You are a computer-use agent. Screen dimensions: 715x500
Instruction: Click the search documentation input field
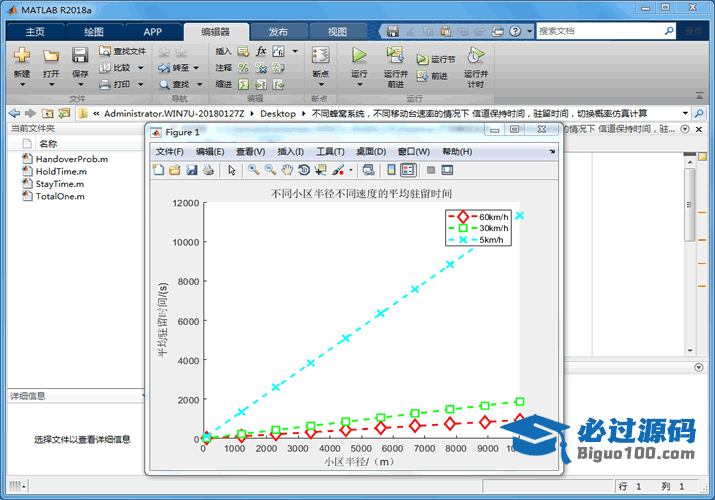[600, 31]
